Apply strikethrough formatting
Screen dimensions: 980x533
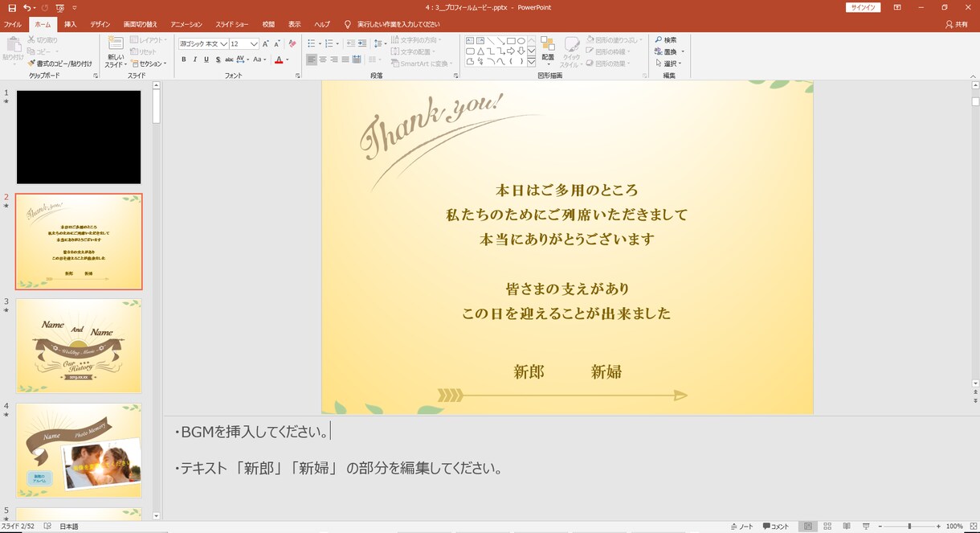pyautogui.click(x=229, y=59)
